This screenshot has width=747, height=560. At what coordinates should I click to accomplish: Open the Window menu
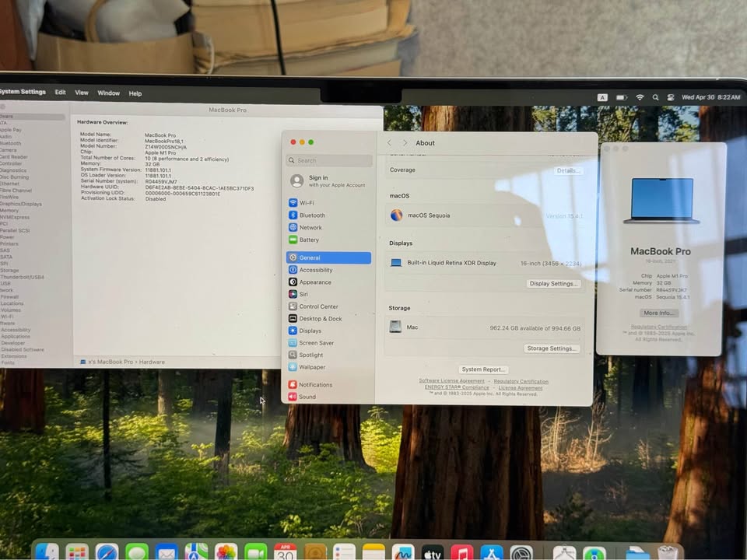(108, 93)
